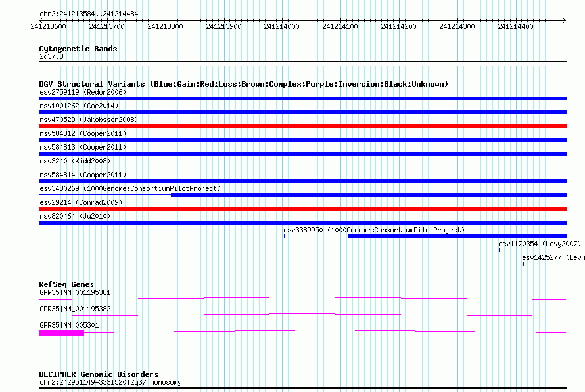
Task: Click the small blue marker under esv1170354
Action: click(500, 250)
